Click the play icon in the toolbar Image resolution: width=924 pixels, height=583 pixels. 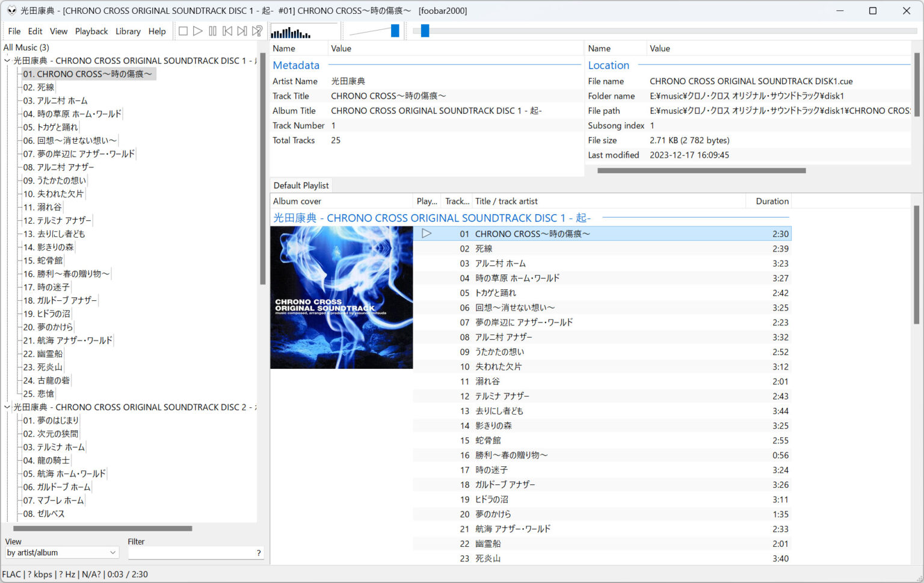click(x=198, y=31)
